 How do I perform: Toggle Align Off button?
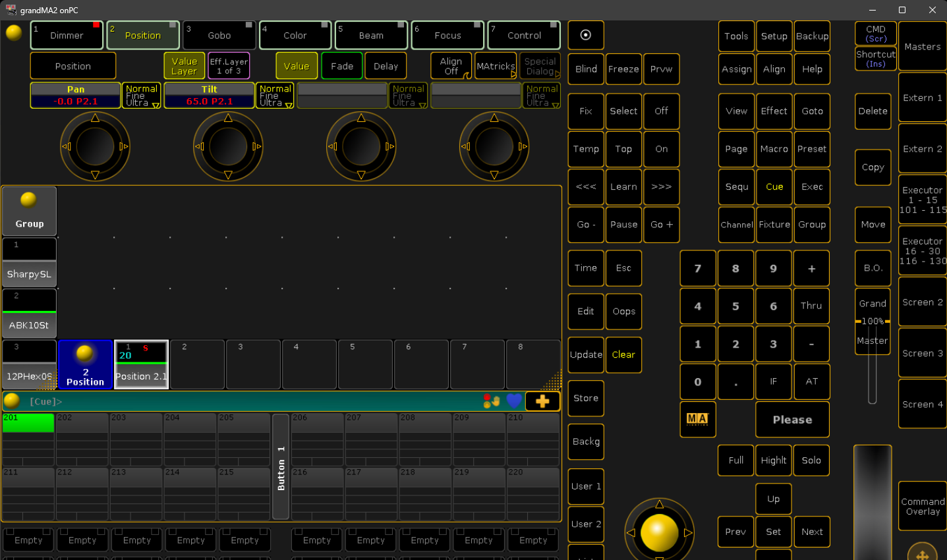click(x=451, y=66)
